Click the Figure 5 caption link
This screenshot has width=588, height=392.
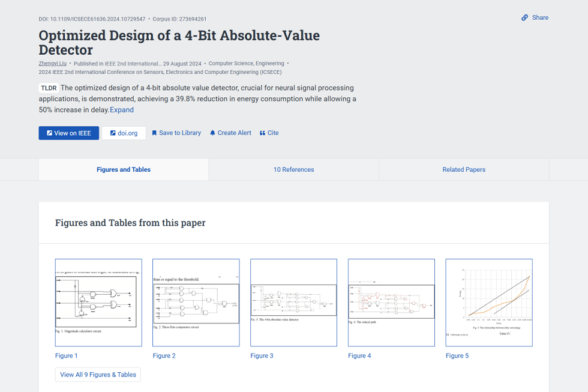tap(457, 356)
